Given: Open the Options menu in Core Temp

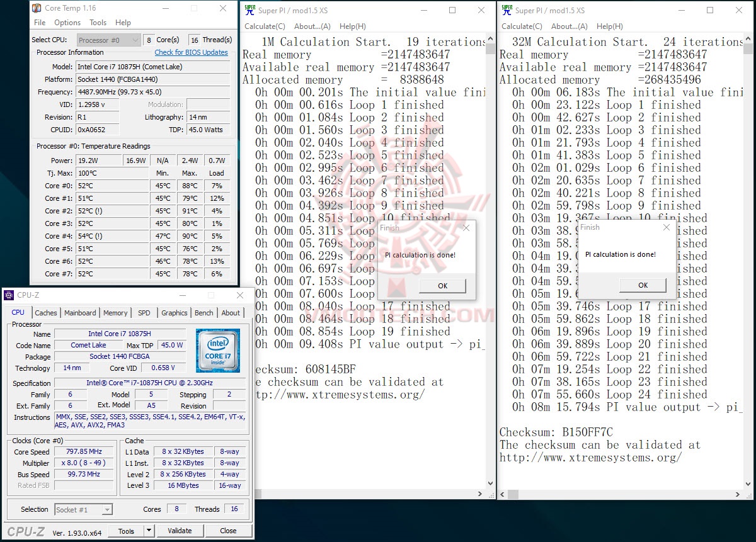Looking at the screenshot, I should pos(67,23).
